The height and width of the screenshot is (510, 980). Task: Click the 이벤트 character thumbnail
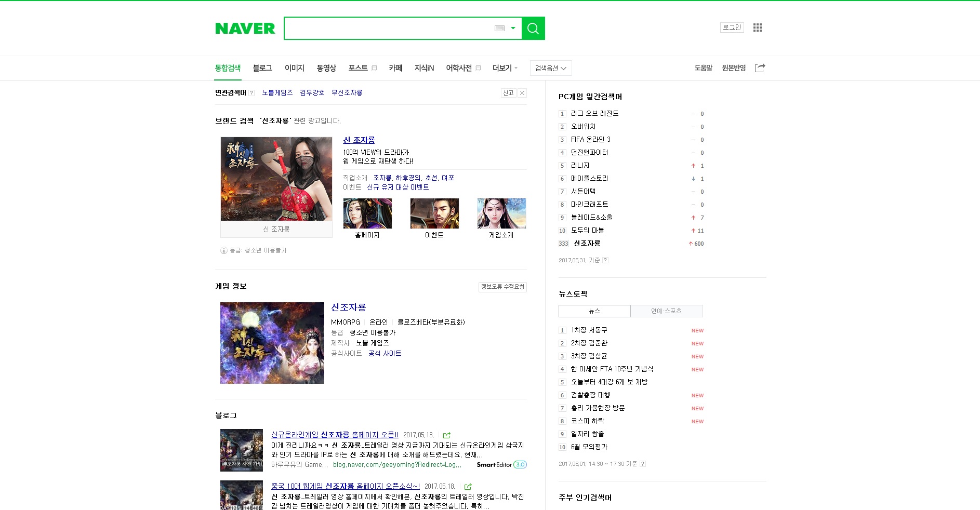[x=434, y=213]
